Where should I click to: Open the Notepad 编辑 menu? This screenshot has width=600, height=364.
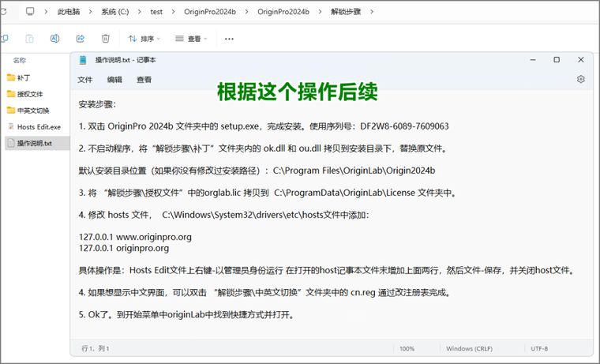click(x=114, y=80)
